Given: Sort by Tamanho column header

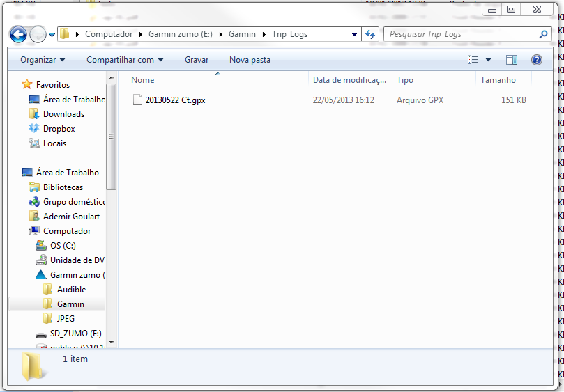Looking at the screenshot, I should [x=498, y=80].
